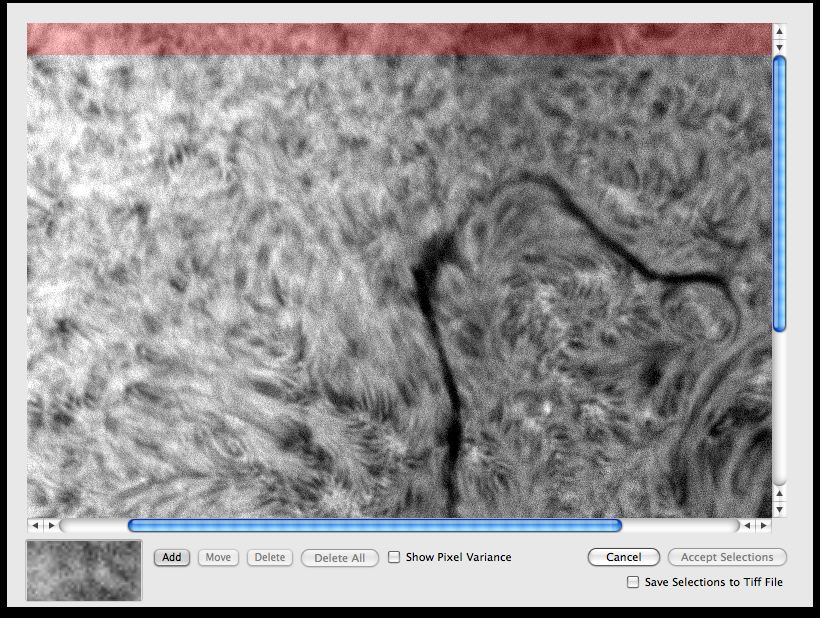Click the vertical scrollbar blue thumb
This screenshot has width=820, height=618.
tap(779, 193)
